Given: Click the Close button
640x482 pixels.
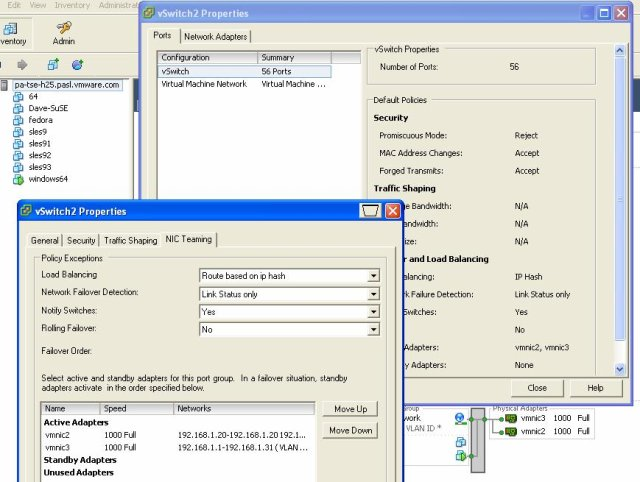Looking at the screenshot, I should pyautogui.click(x=537, y=388).
